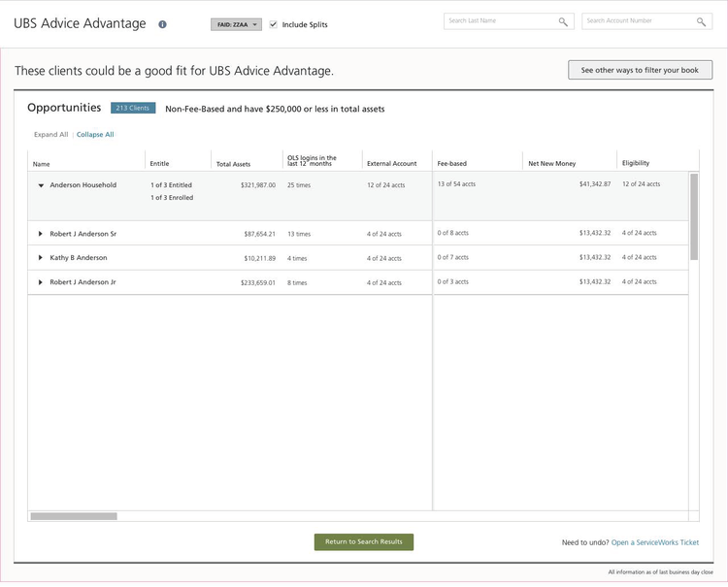The height and width of the screenshot is (587, 728).
Task: Click the 13 of 54 accts fee-based cell
Action: coord(456,184)
